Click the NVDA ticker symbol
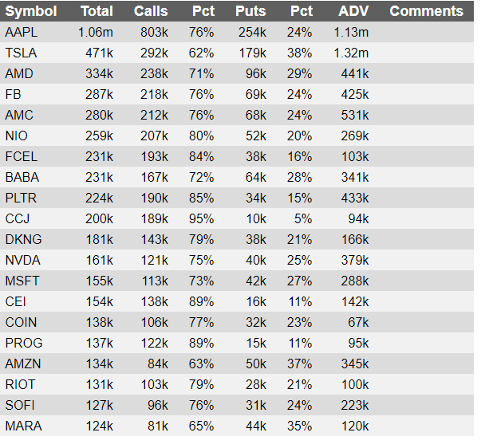485x448 pixels. (23, 261)
